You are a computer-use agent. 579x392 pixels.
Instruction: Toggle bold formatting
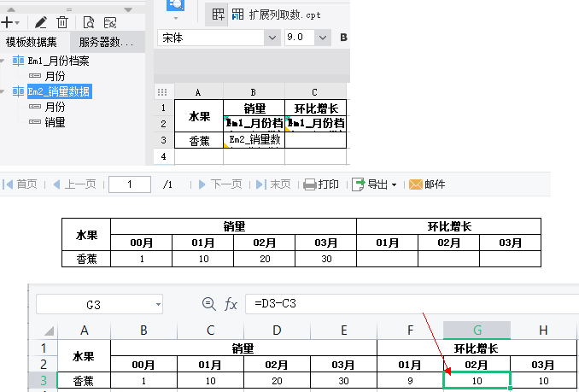coord(343,38)
